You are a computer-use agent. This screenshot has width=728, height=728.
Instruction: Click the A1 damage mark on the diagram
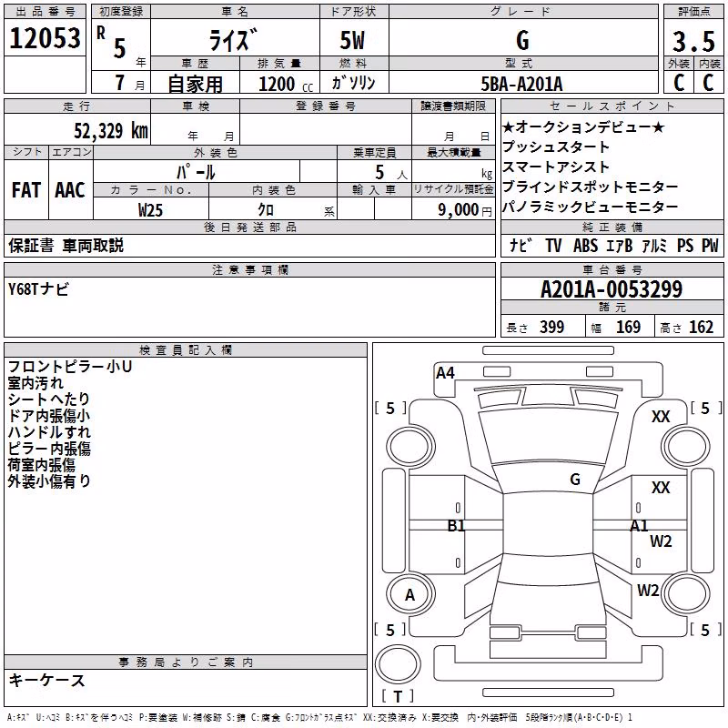(639, 526)
